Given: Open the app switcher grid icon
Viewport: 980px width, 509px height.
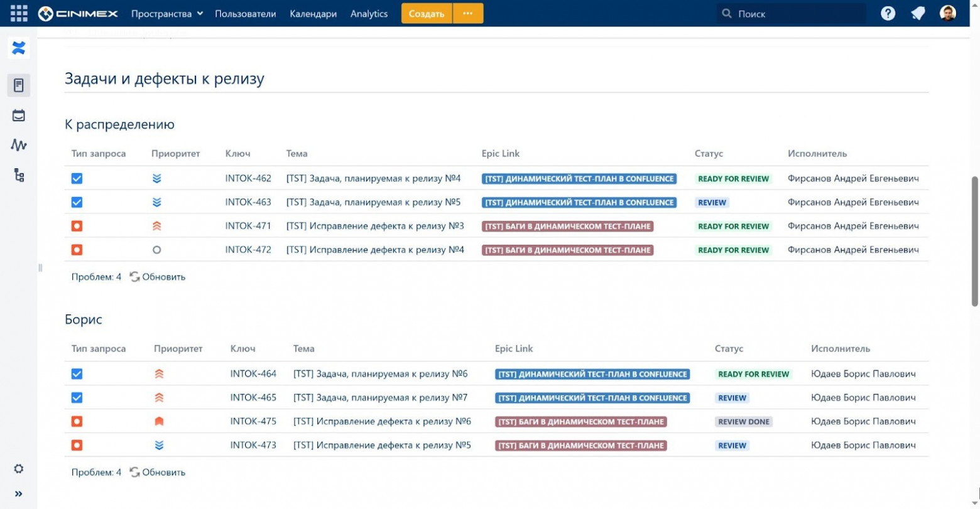Looking at the screenshot, I should pyautogui.click(x=19, y=13).
